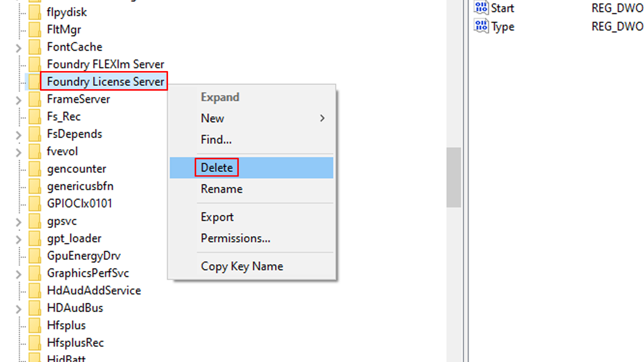Click the FontCache folder icon
Image resolution: width=644 pixels, height=362 pixels.
[x=35, y=47]
